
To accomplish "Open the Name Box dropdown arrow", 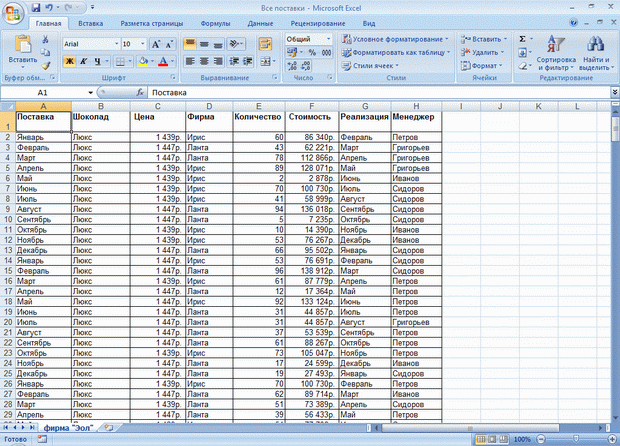I will point(91,93).
